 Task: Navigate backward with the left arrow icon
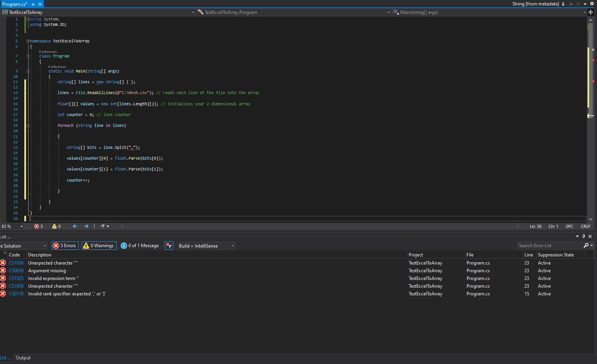coord(75,226)
